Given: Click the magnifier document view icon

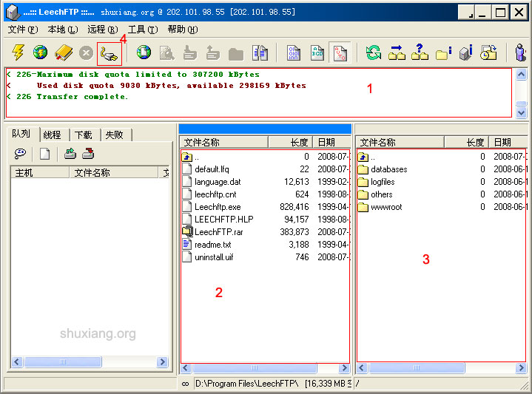Looking at the screenshot, I should (x=166, y=53).
